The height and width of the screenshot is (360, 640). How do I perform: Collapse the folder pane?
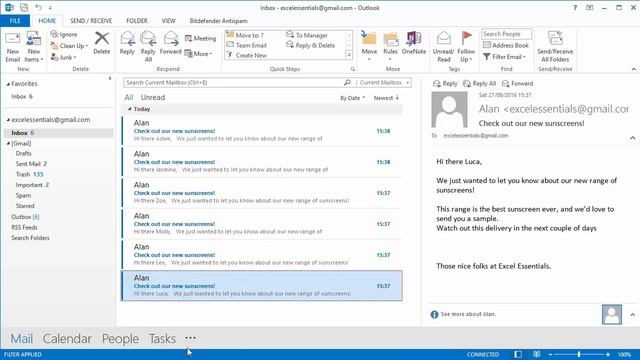click(x=110, y=78)
